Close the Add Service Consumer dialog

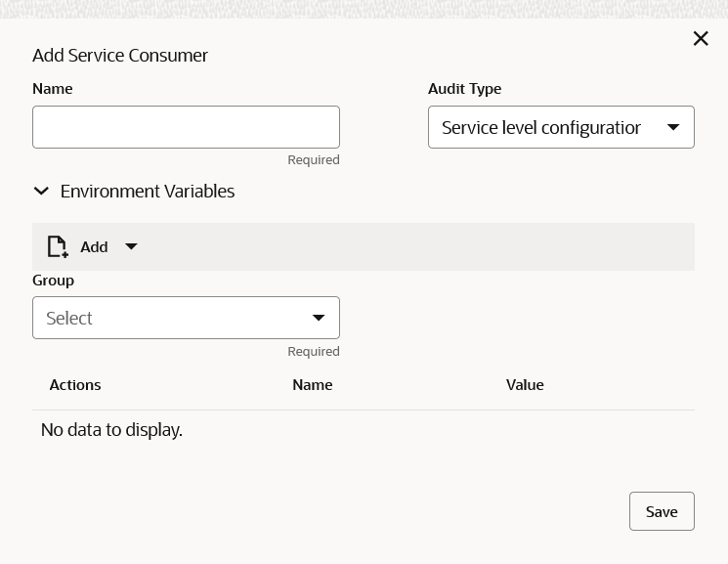click(x=701, y=38)
